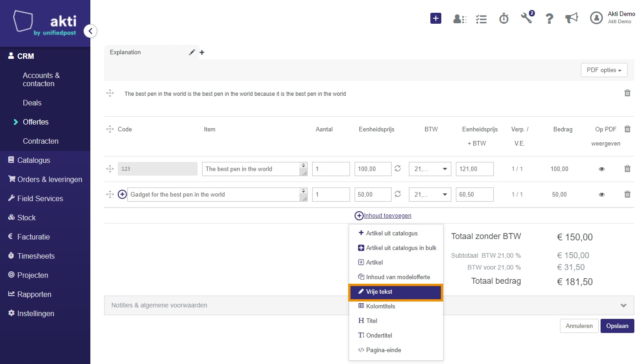Screen dimensions: 638x364
Task: Click the drag handle of the text block
Action: [x=110, y=93]
